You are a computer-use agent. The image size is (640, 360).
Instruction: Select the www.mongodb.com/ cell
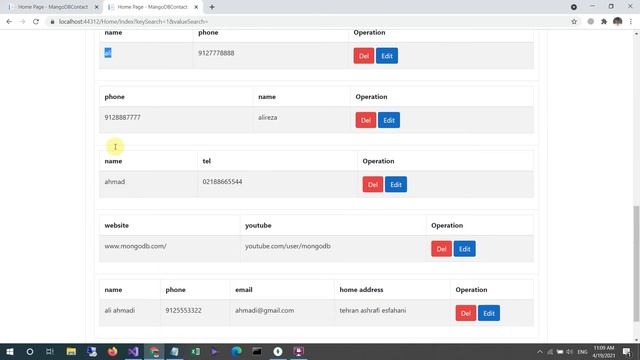136,246
